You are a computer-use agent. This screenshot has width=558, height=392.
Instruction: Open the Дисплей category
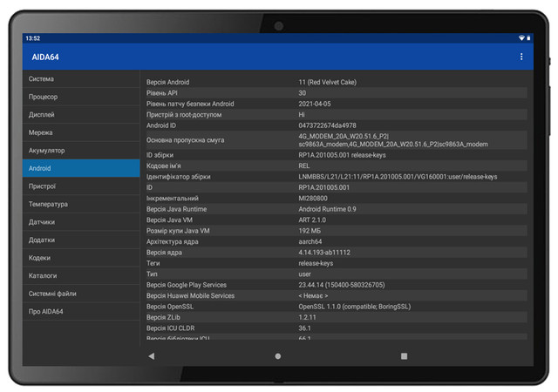[81, 115]
